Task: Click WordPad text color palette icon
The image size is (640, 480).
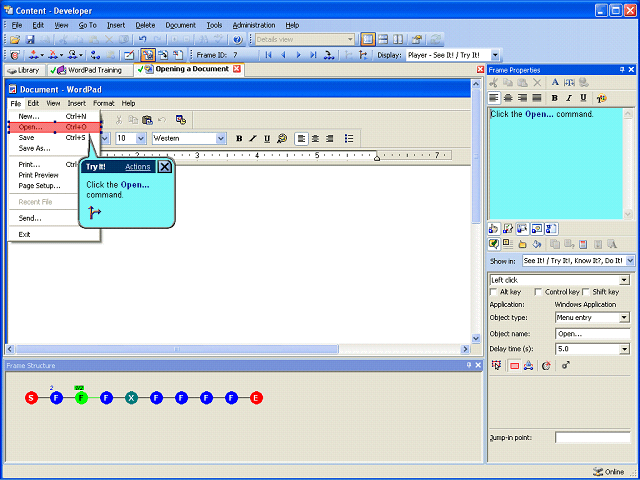Action: 282,139
